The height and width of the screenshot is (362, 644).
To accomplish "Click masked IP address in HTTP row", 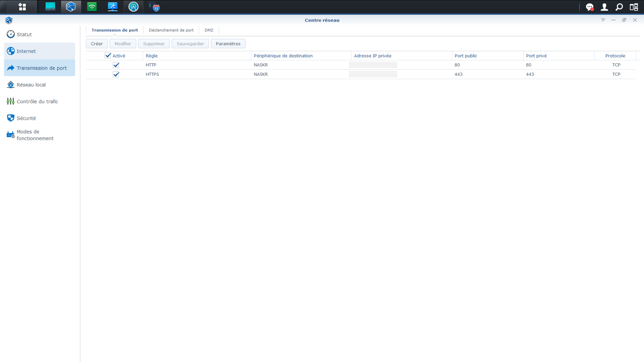I will [x=373, y=65].
